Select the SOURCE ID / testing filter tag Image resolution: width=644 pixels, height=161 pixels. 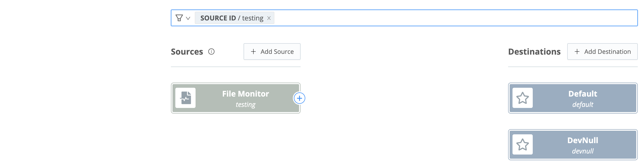232,18
